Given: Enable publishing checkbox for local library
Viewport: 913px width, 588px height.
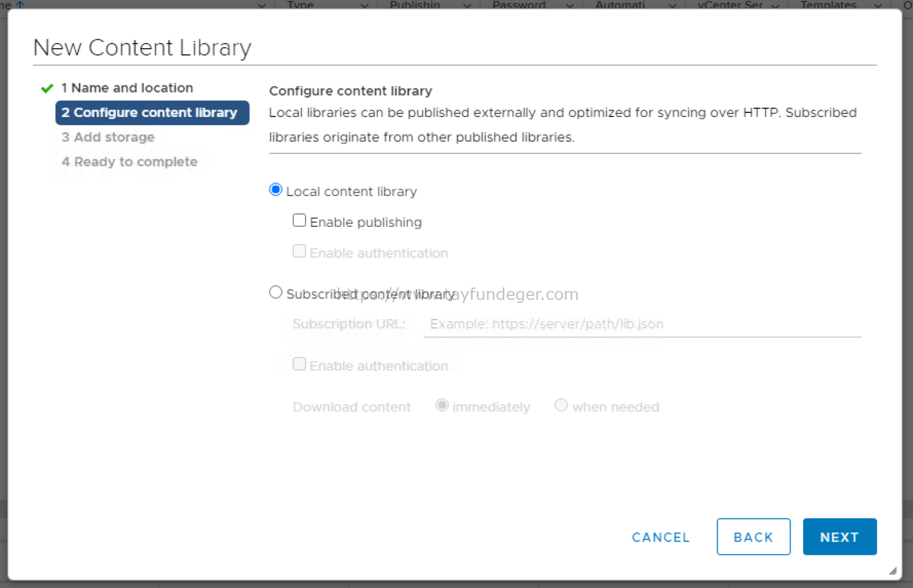Looking at the screenshot, I should pyautogui.click(x=299, y=221).
